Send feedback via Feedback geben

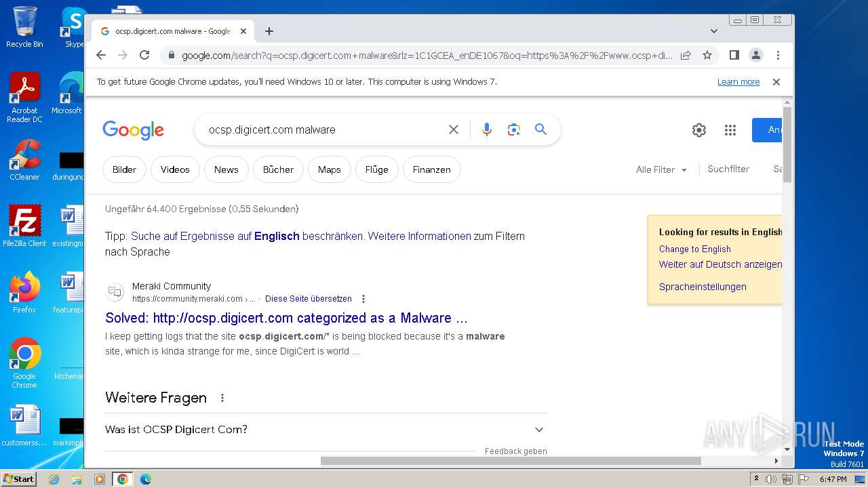pyautogui.click(x=515, y=451)
